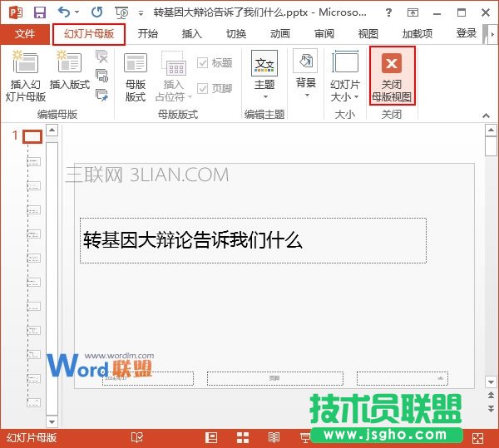
Task: Open the 加载项 tab
Action: (417, 34)
